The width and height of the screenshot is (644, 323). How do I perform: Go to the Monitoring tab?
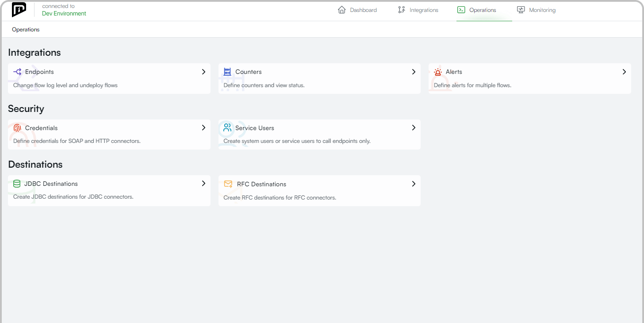[536, 10]
